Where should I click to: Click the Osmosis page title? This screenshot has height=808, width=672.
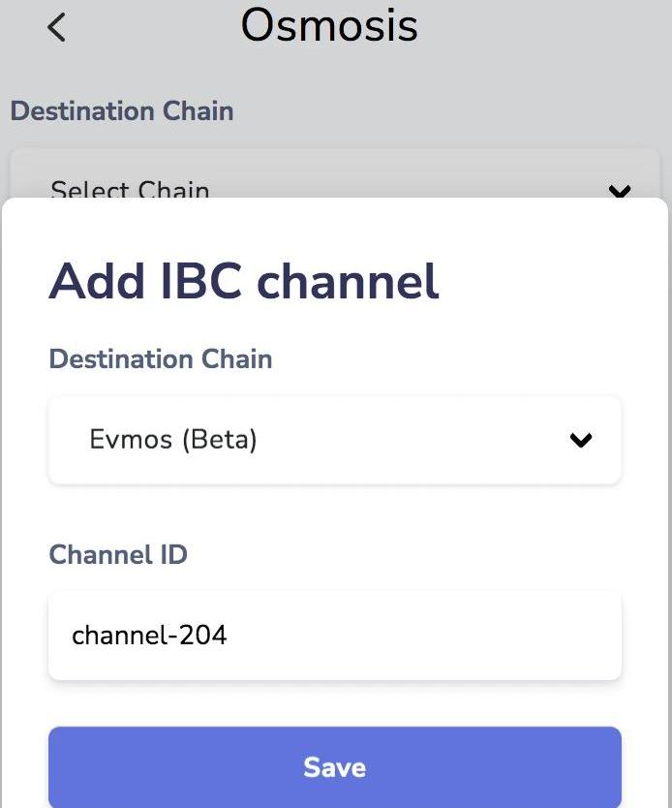(x=329, y=26)
